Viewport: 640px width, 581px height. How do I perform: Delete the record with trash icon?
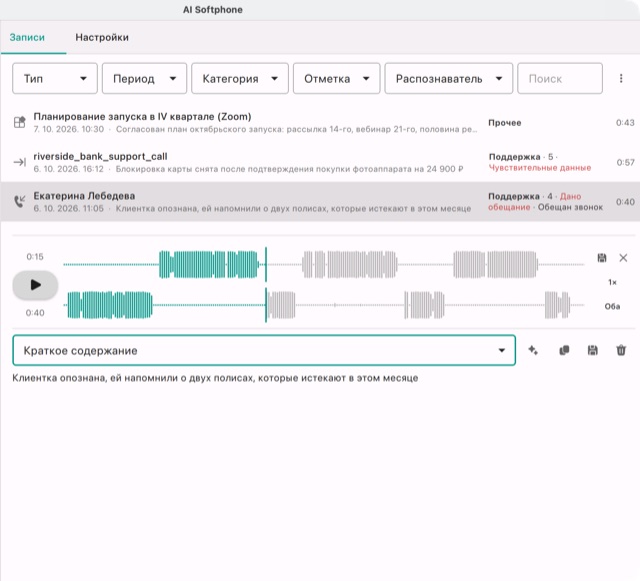coord(621,350)
